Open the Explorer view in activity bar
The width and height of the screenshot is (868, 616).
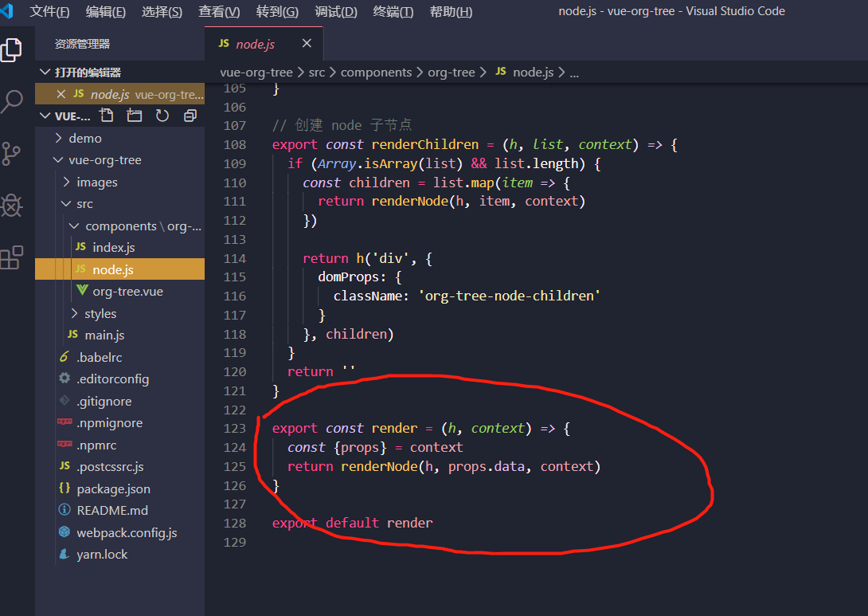coord(12,50)
